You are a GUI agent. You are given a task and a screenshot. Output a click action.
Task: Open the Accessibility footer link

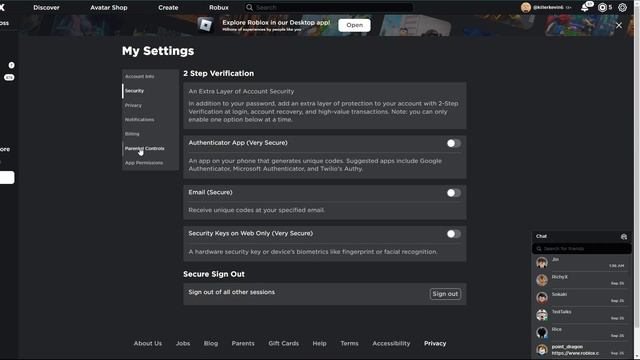[391, 344]
